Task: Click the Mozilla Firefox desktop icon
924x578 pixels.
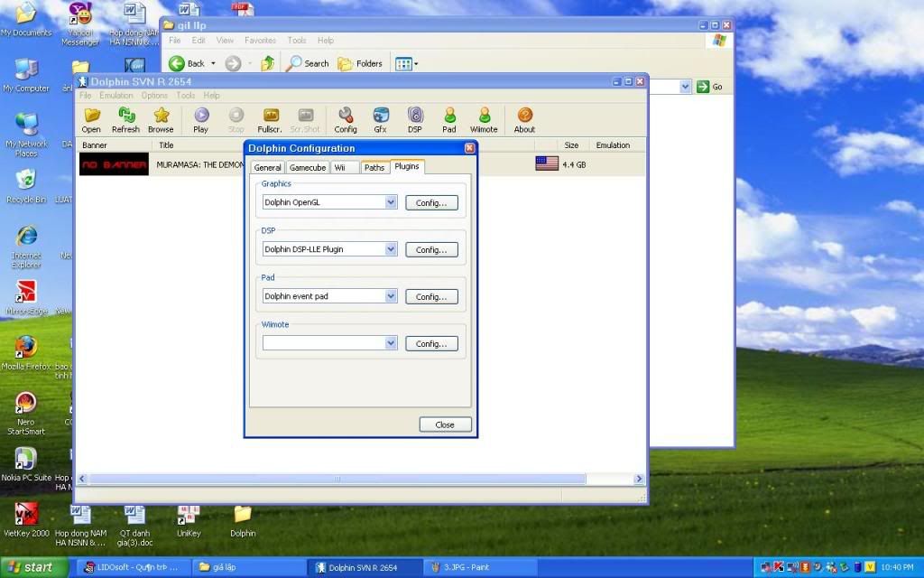Action: [26, 352]
